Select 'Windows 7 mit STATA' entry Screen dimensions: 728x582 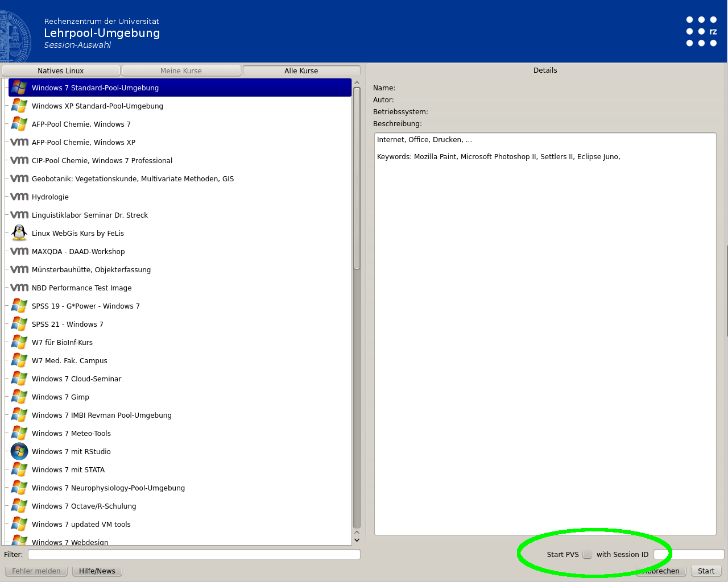tap(181, 469)
